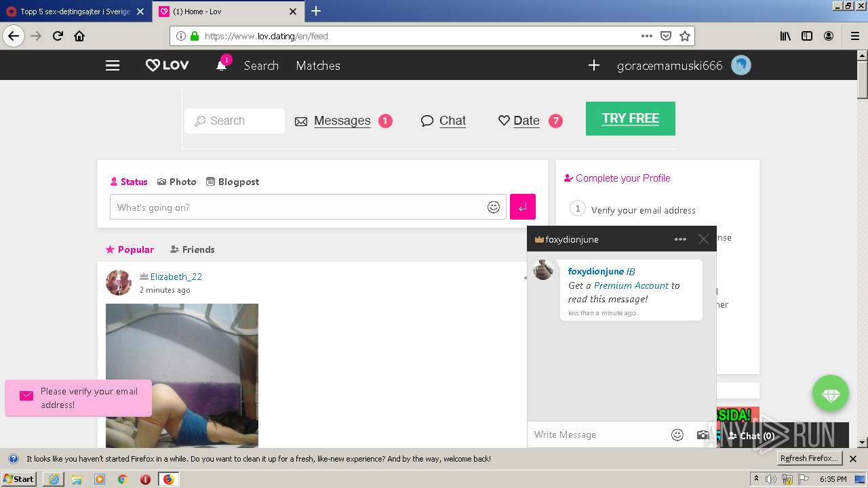The image size is (868, 488).
Task: Toggle the Firefox sidebar view icon
Action: 807,36
